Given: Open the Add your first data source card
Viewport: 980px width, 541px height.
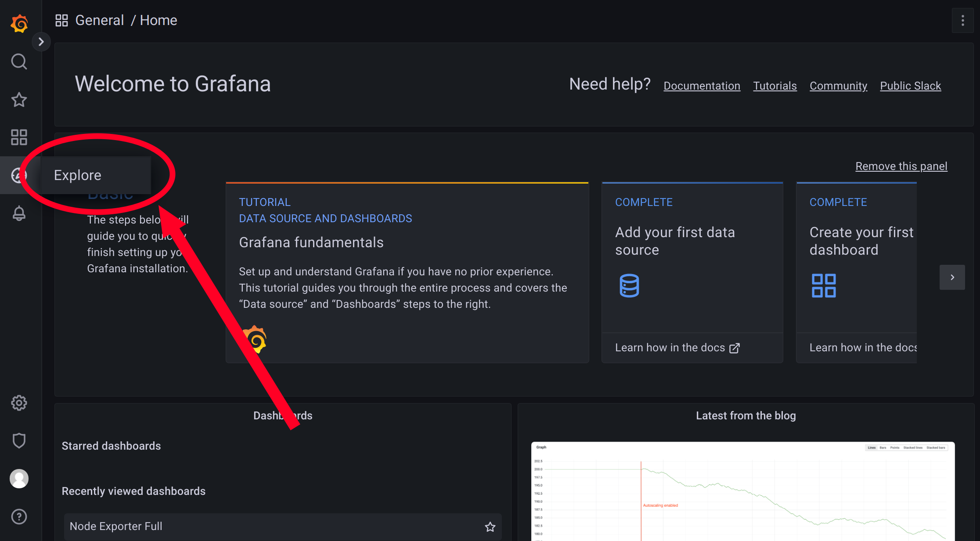Looking at the screenshot, I should pos(692,272).
